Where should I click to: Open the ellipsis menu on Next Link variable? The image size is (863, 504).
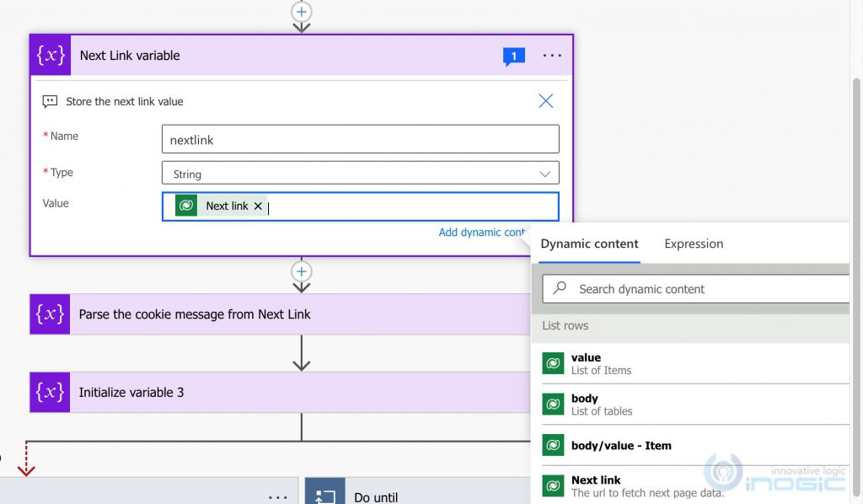tap(552, 56)
